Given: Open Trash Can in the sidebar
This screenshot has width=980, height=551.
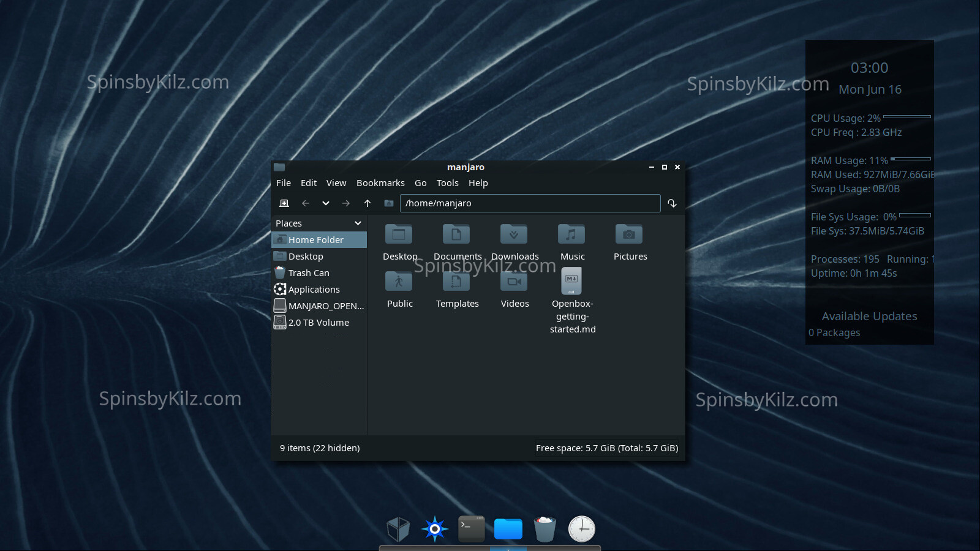Looking at the screenshot, I should 319,273.
